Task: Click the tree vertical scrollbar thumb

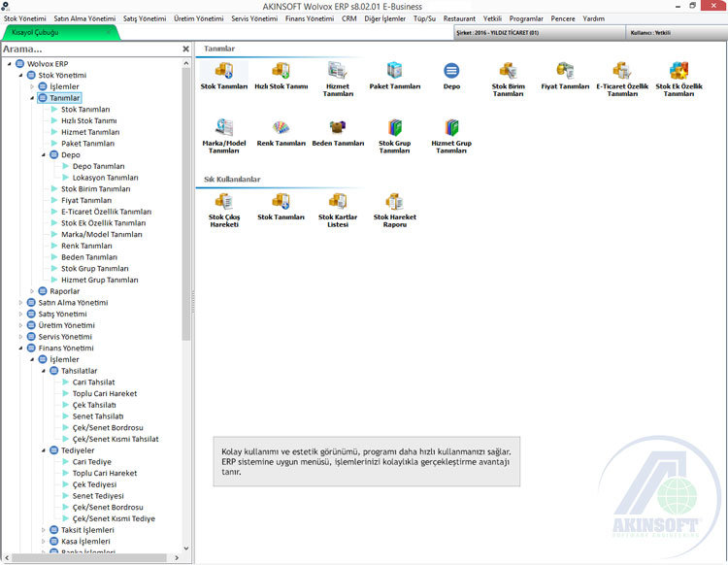Action: pyautogui.click(x=186, y=204)
